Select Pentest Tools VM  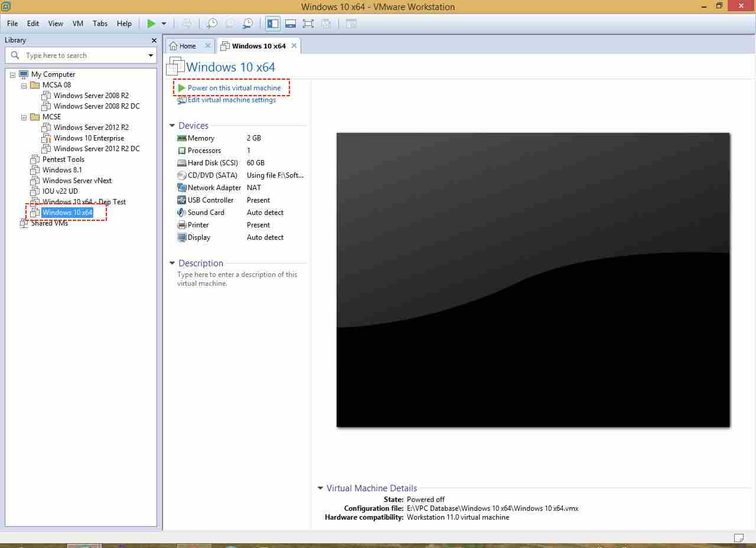pyautogui.click(x=63, y=159)
